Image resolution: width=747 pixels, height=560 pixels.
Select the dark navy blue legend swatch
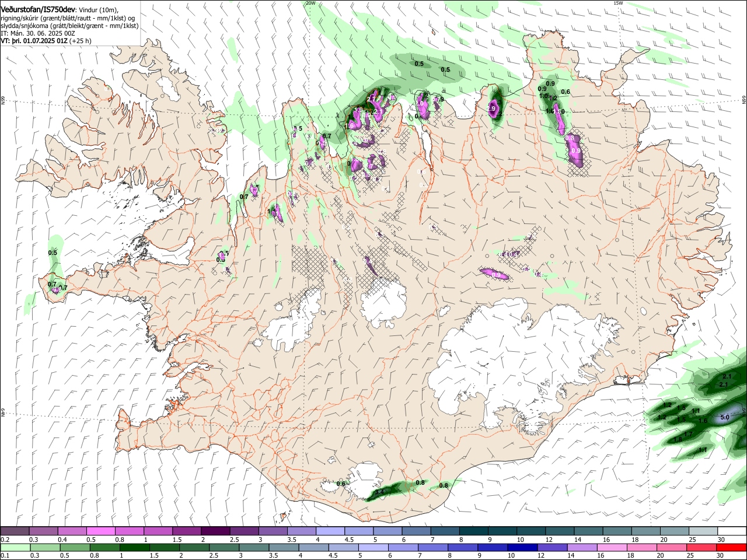[522, 547]
